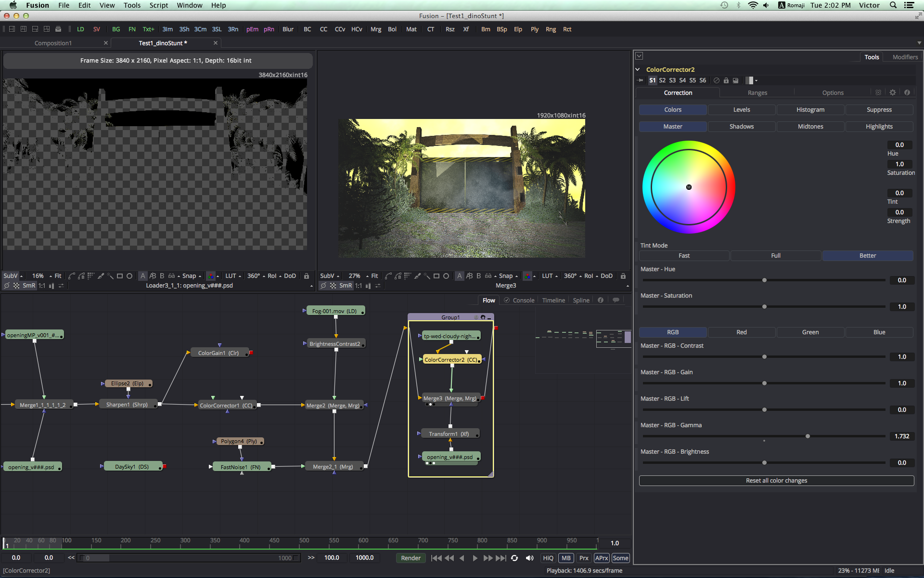Select the Histogram button
Viewport: 924px width, 578px height.
tap(810, 110)
